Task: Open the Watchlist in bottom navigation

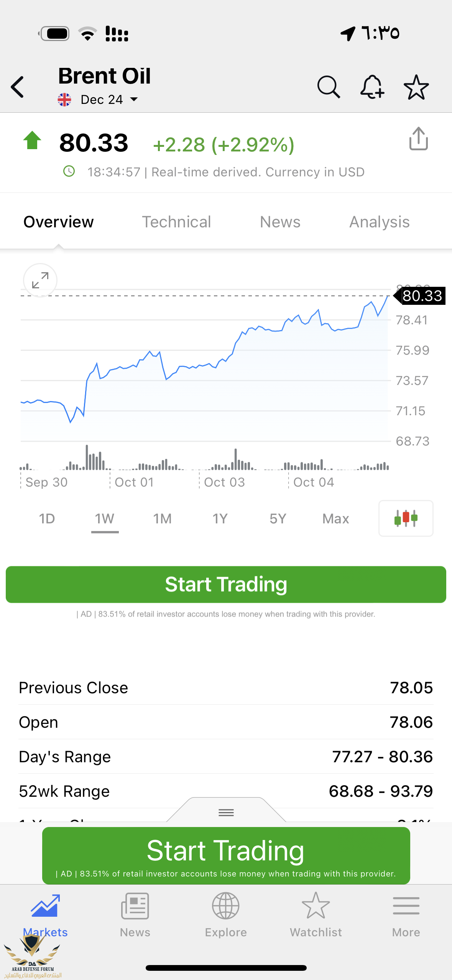Action: coord(316,914)
